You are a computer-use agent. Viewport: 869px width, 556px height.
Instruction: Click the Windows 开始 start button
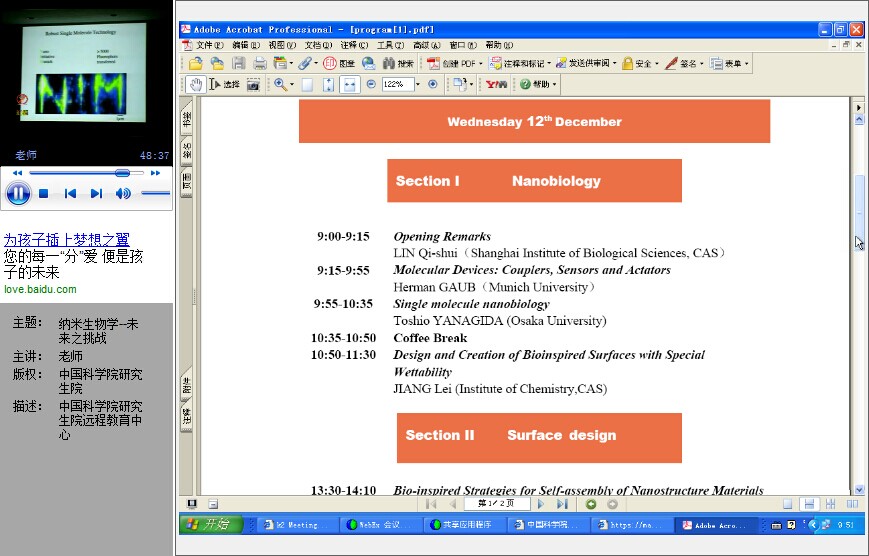pyautogui.click(x=211, y=524)
